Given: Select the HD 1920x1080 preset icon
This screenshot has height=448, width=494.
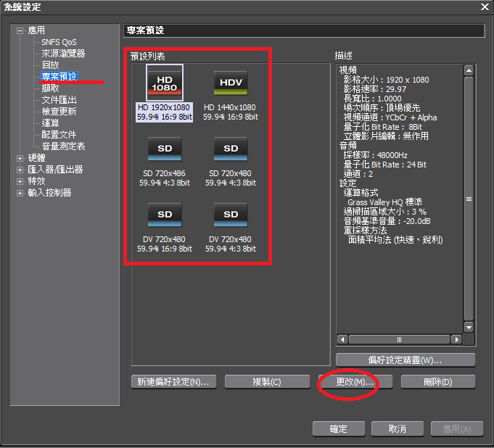Looking at the screenshot, I should tap(164, 82).
